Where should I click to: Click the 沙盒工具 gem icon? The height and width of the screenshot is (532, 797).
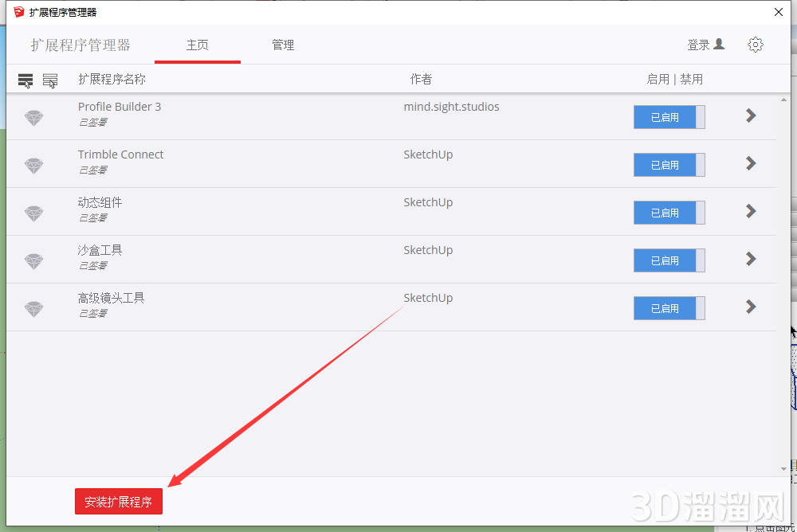pos(33,261)
